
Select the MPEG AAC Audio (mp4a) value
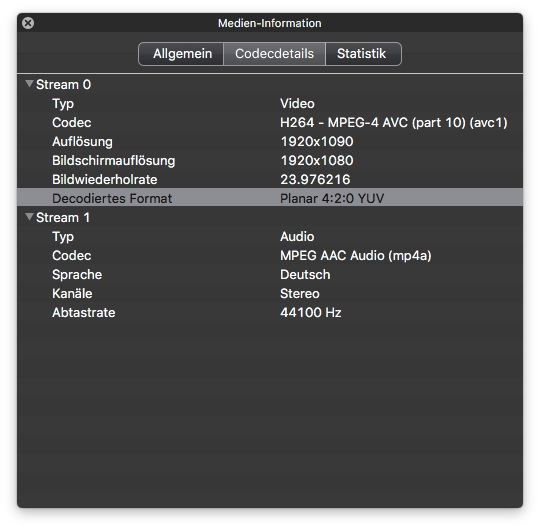[x=356, y=256]
